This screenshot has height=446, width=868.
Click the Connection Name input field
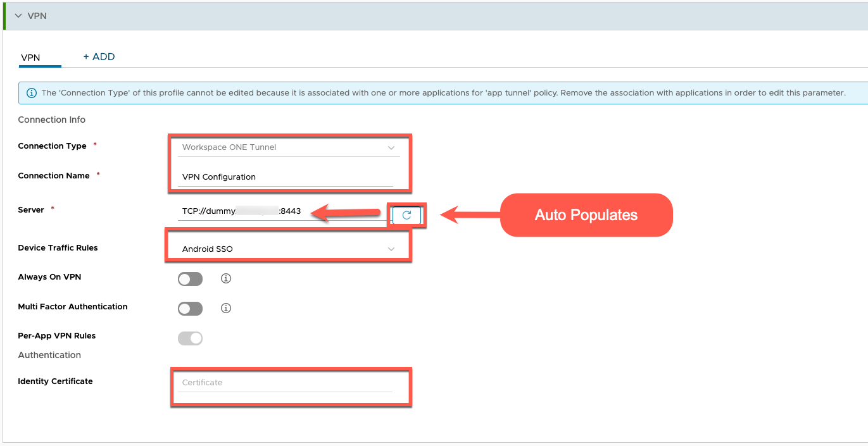click(285, 177)
